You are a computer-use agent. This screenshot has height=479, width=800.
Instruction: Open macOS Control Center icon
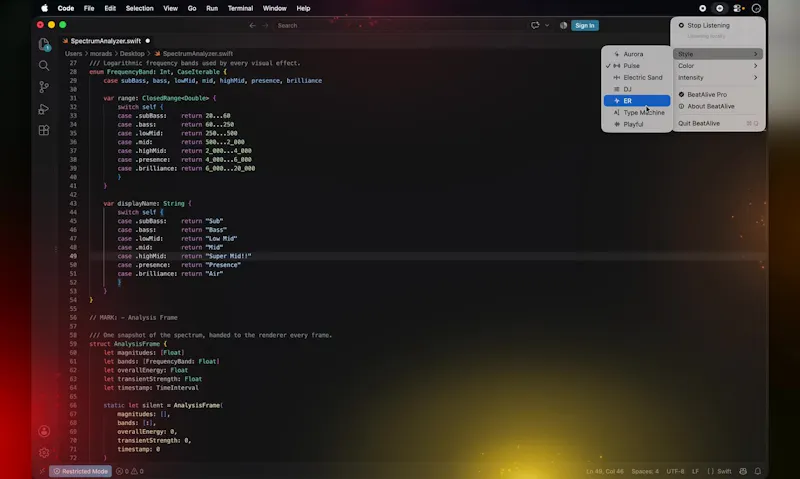[738, 8]
